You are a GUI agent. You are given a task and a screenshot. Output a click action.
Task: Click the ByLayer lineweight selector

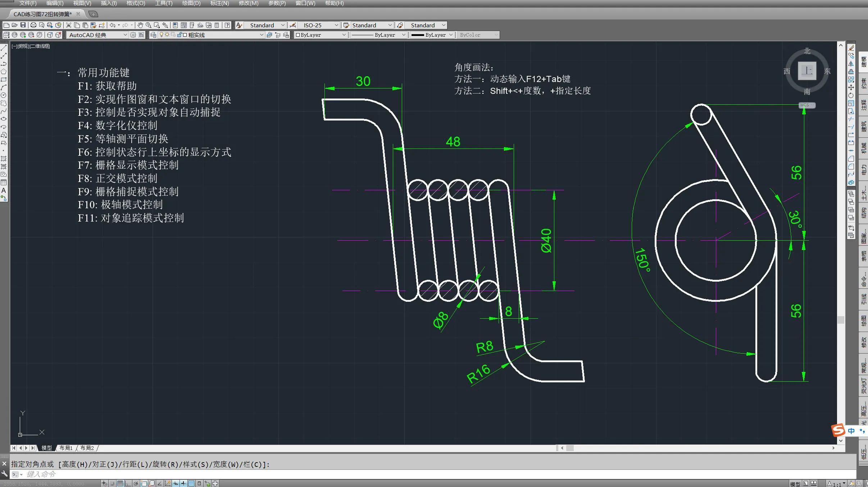pos(431,35)
